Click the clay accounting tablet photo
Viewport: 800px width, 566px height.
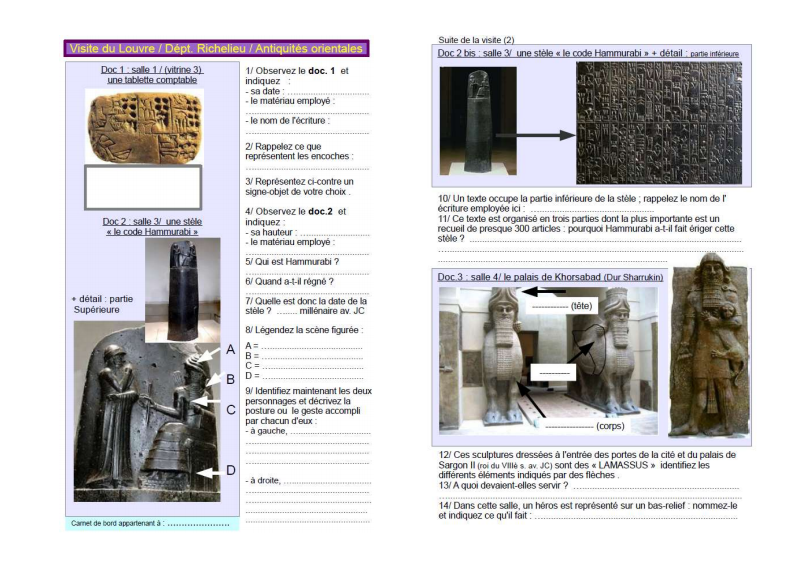[144, 125]
